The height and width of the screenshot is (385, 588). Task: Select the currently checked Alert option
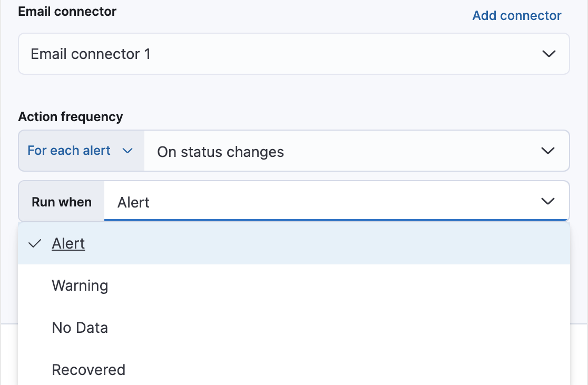(68, 243)
